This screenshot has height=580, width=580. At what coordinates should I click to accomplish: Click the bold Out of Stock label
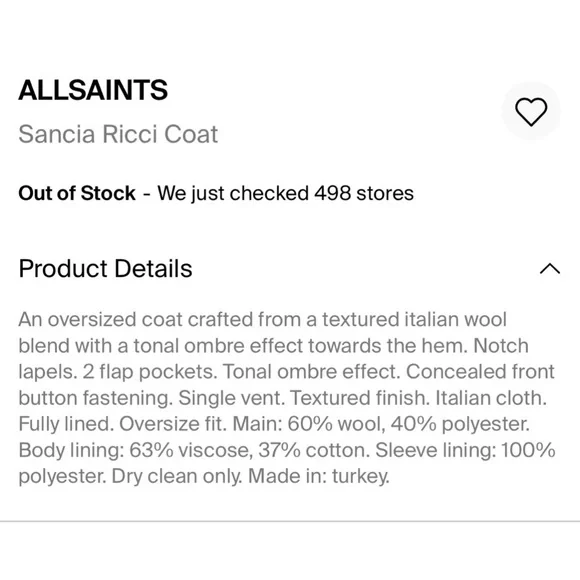click(x=77, y=193)
